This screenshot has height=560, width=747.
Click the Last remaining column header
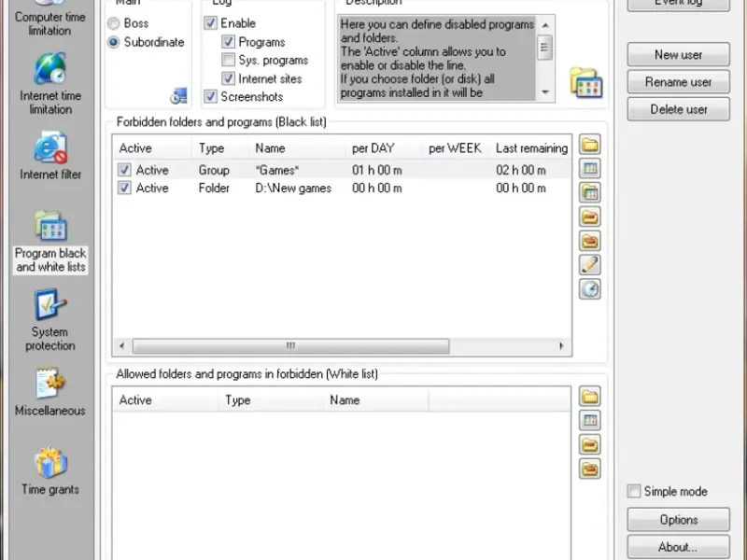coord(531,148)
